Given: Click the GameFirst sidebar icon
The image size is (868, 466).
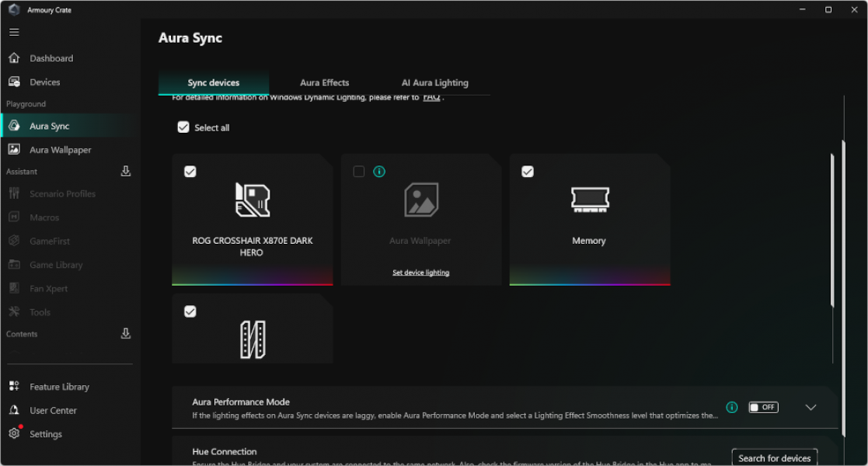Looking at the screenshot, I should (14, 241).
